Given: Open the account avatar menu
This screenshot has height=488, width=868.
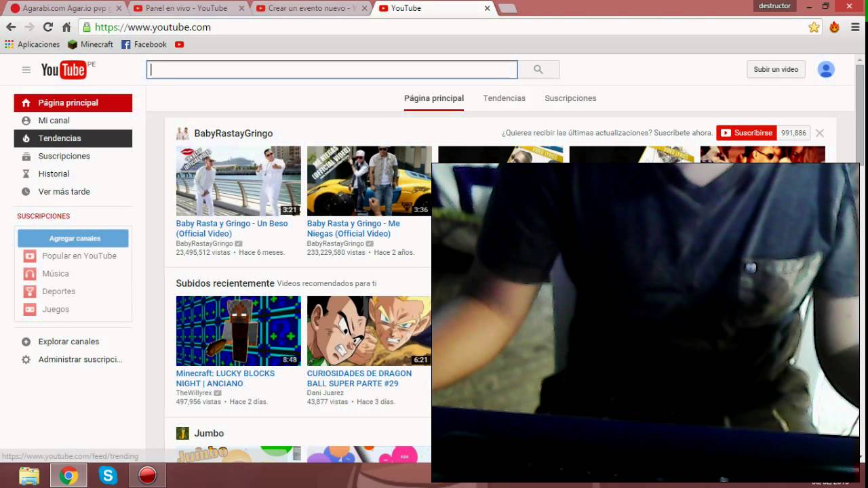Looking at the screenshot, I should 825,69.
